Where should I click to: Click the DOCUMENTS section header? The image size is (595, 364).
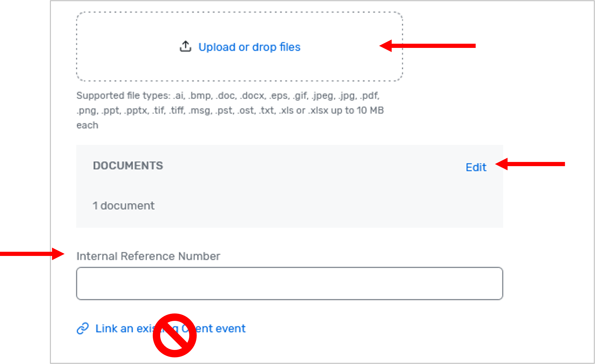pyautogui.click(x=128, y=165)
